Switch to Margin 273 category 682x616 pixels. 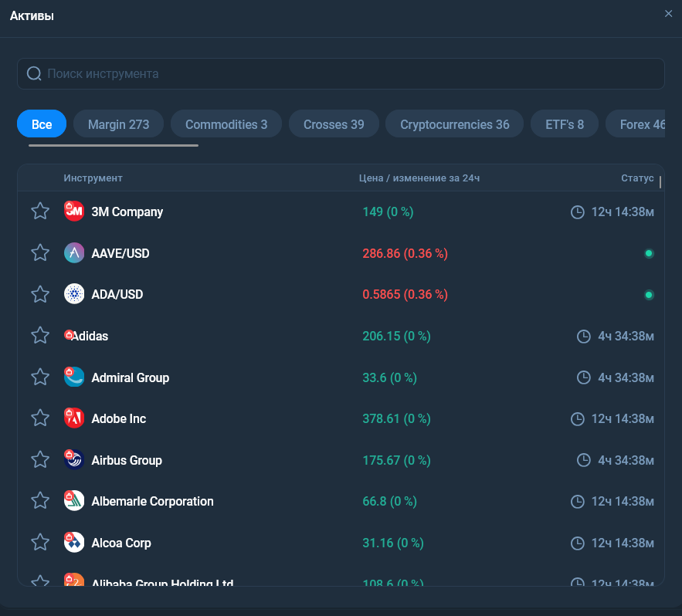[x=118, y=124]
